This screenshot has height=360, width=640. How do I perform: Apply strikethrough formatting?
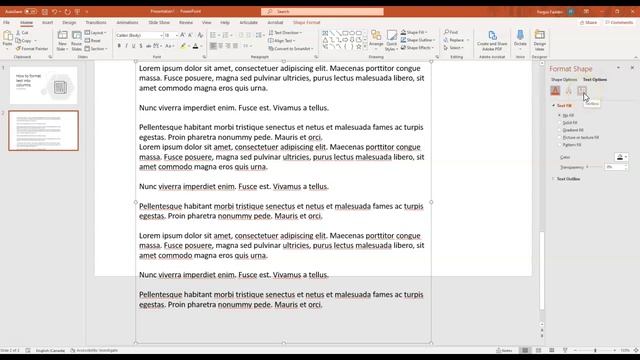(148, 46)
